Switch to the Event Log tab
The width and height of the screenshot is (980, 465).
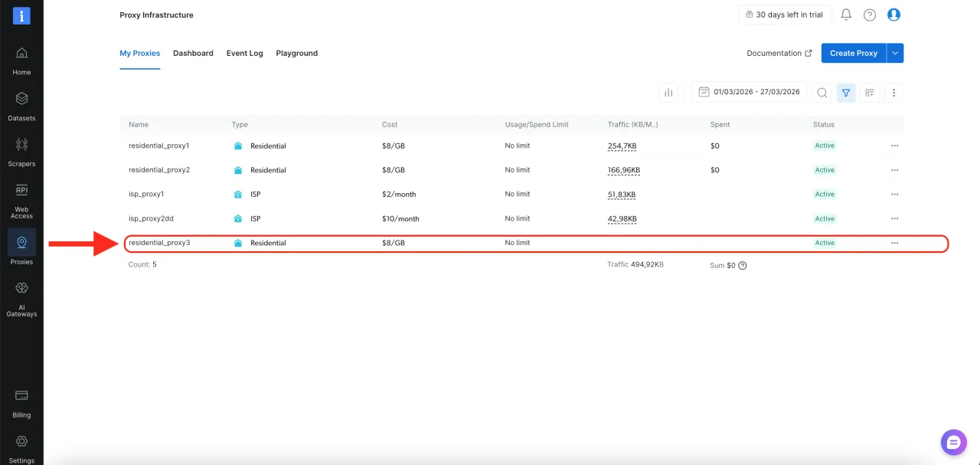pos(244,54)
